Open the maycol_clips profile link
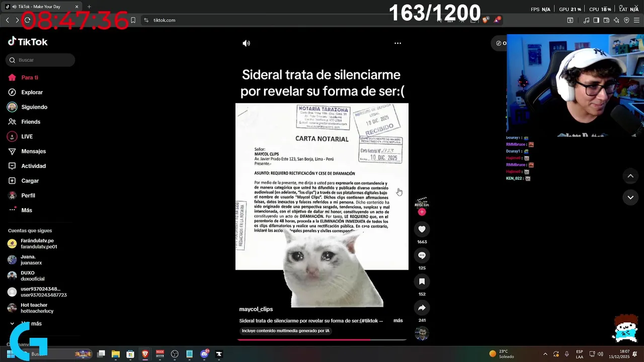Screen dimensions: 644x362 256,309
